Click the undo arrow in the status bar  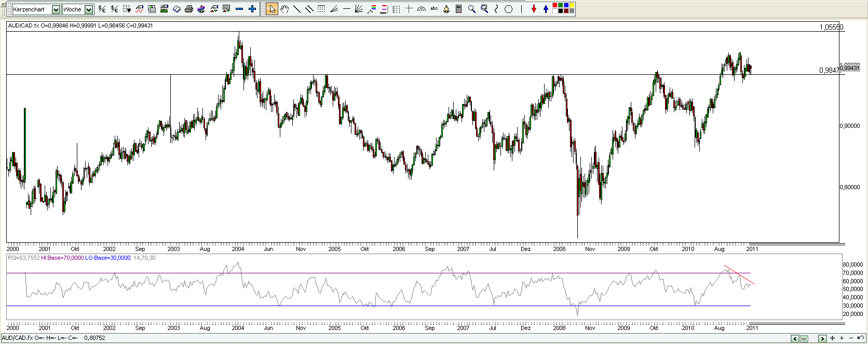(861, 338)
